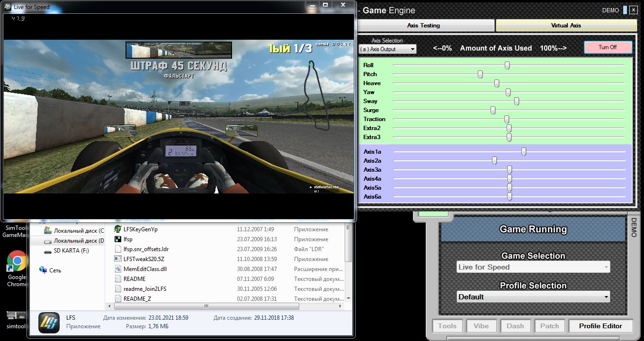Open the Tools tab
The width and height of the screenshot is (644, 341).
coord(447,326)
